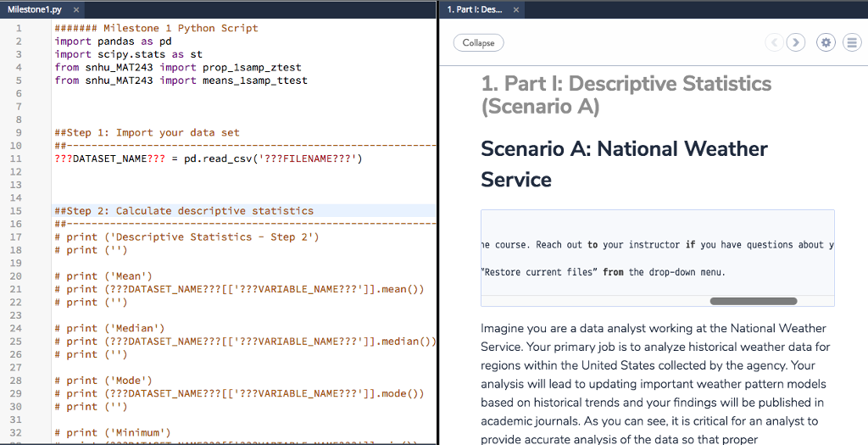Click 'import pandas as pd' line
Screen dimensions: 868x445
pyautogui.click(x=113, y=42)
